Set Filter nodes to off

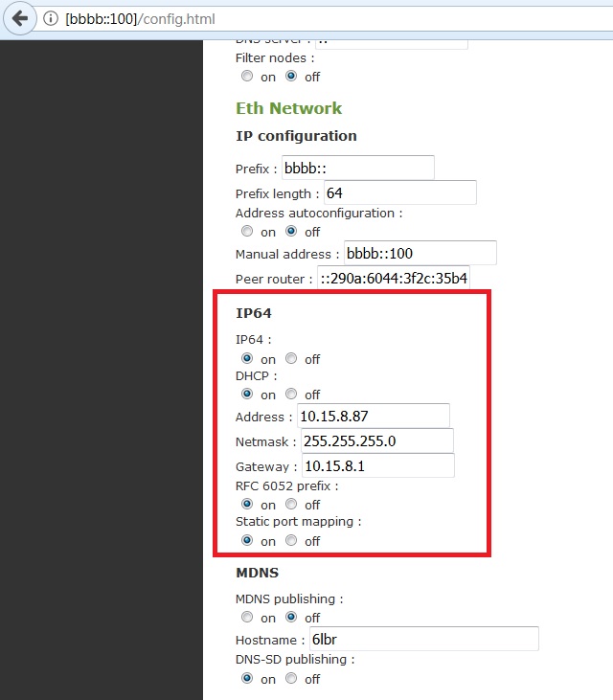291,76
